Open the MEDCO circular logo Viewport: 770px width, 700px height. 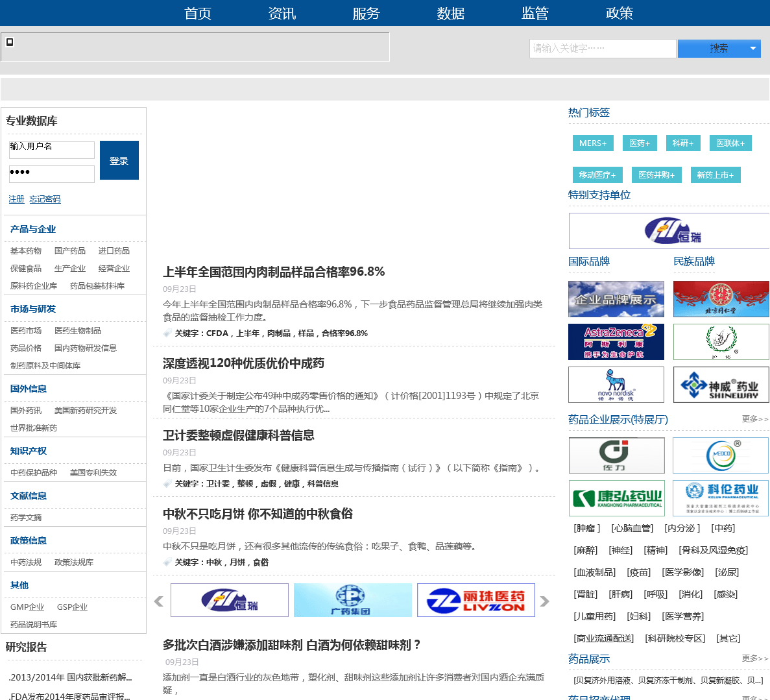[x=721, y=455]
